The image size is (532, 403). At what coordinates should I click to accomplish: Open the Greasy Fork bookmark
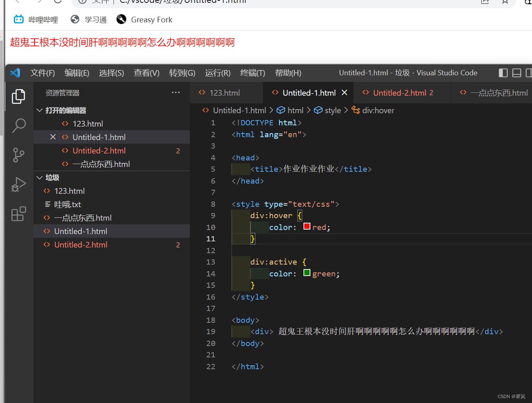pyautogui.click(x=144, y=20)
